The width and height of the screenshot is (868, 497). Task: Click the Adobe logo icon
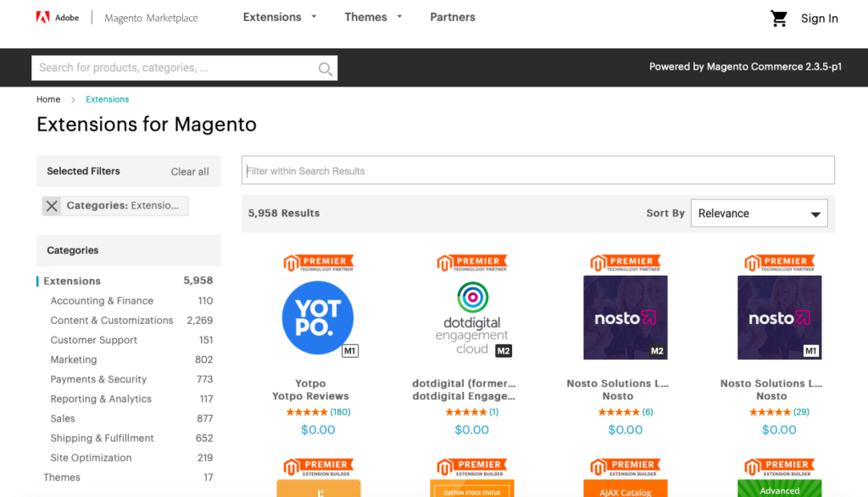tap(42, 18)
